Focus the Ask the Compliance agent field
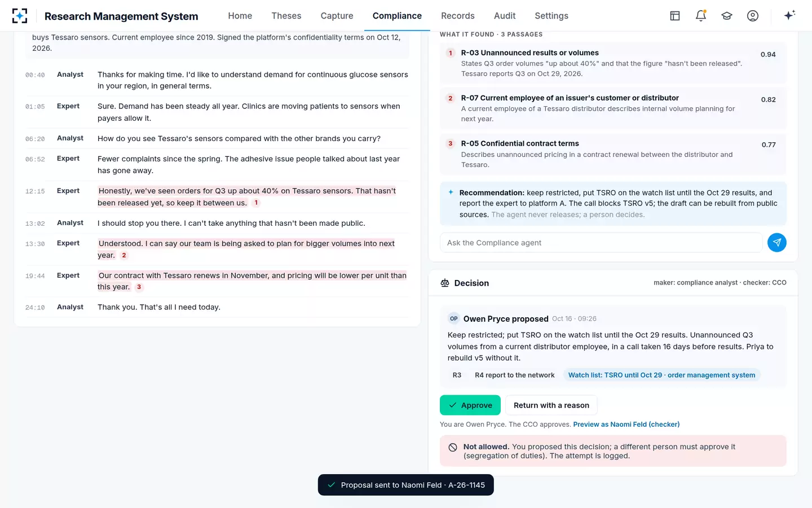812x508 pixels. tap(601, 243)
